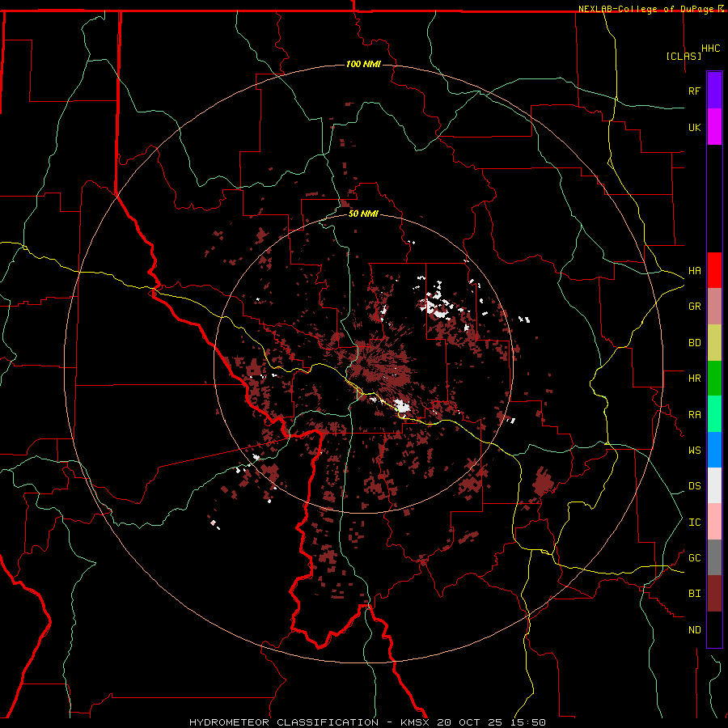728x728 pixels.
Task: Click the "100 NMI" range ring label
Action: tap(363, 64)
